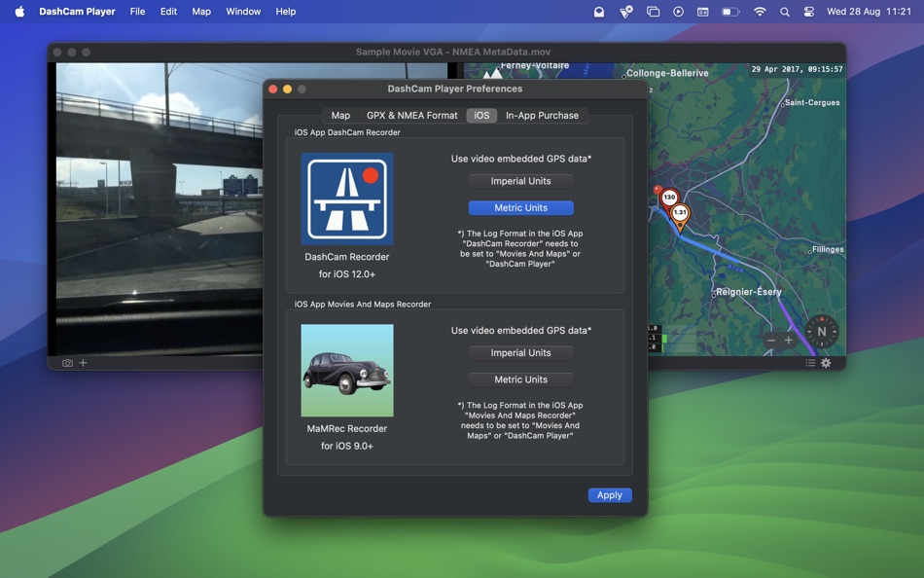This screenshot has width=924, height=578.
Task: Open the In-App Purchase tab
Action: coord(542,116)
